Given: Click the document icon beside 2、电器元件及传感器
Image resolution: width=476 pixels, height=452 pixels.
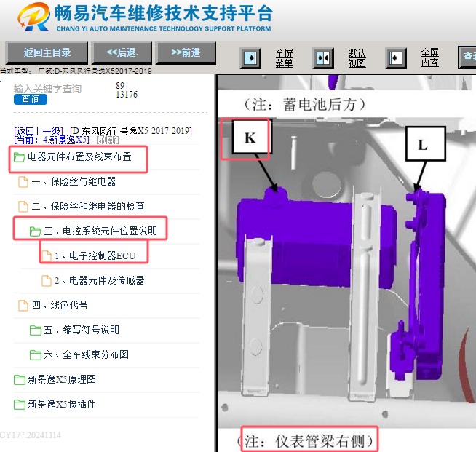Looking at the screenshot, I should click(47, 281).
